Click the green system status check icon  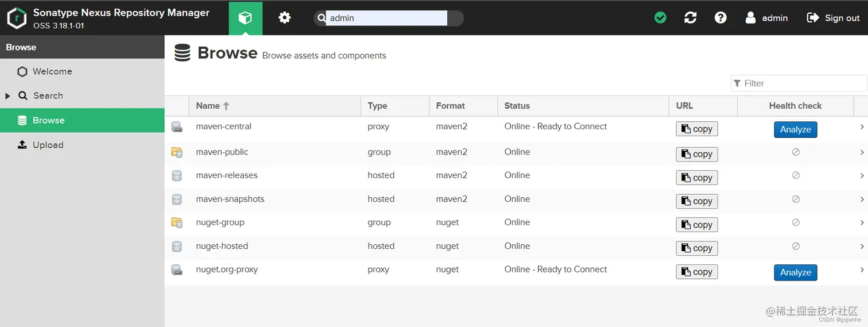(x=660, y=18)
